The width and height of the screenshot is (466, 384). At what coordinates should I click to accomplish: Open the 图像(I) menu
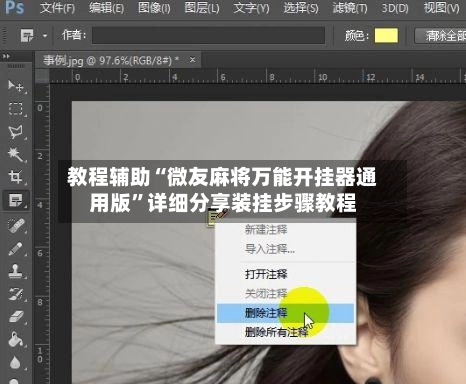tap(154, 7)
